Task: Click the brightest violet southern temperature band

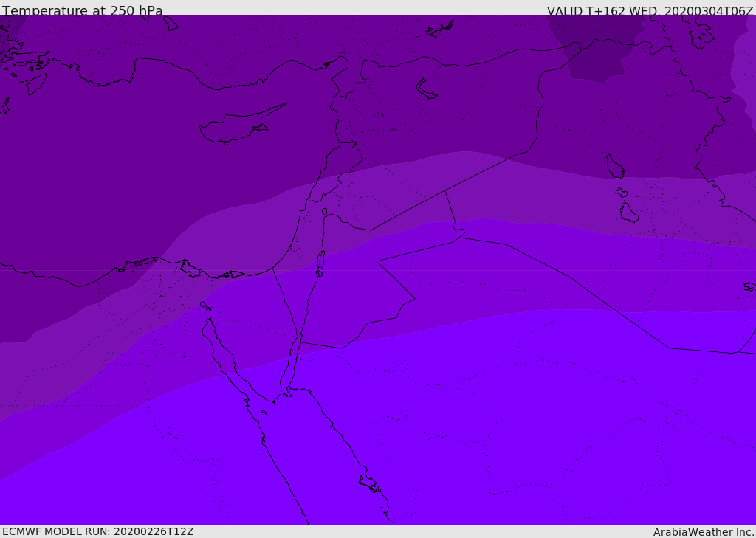Action: 482,434
